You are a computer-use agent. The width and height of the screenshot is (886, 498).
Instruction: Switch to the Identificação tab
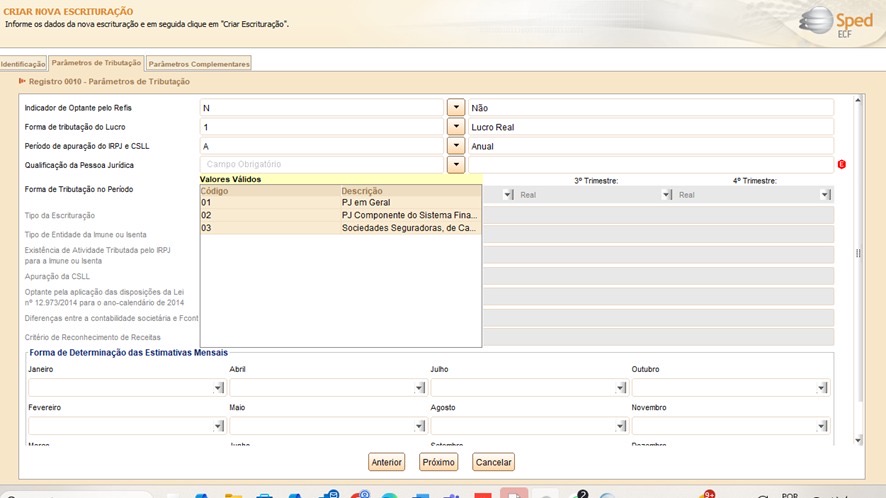pos(23,64)
